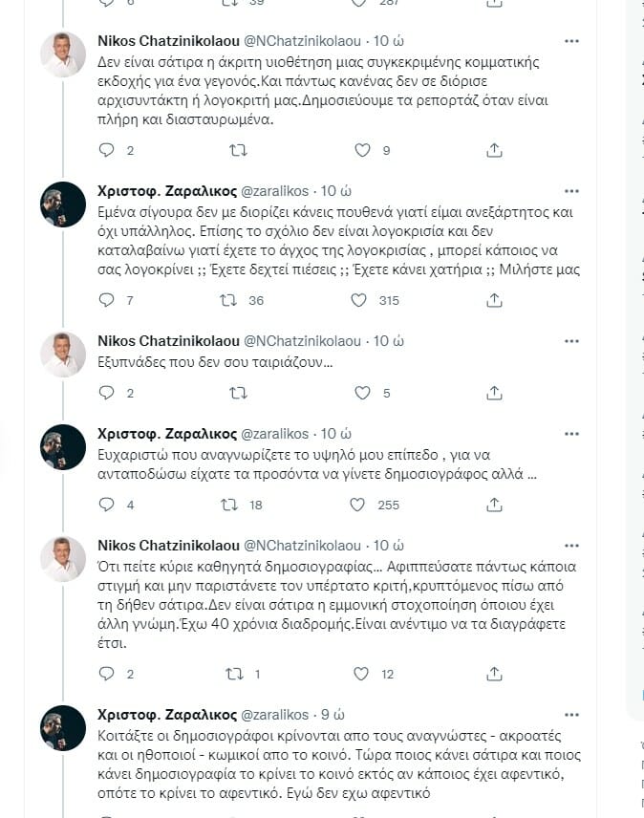
Task: Like Chatzinikolaou's tweet with 9 likes
Action: pos(362,150)
